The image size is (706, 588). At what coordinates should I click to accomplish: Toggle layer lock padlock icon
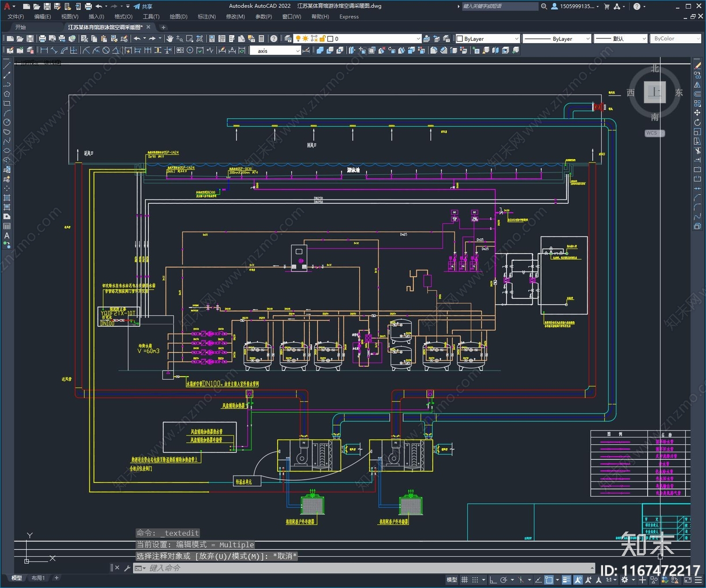click(x=323, y=39)
